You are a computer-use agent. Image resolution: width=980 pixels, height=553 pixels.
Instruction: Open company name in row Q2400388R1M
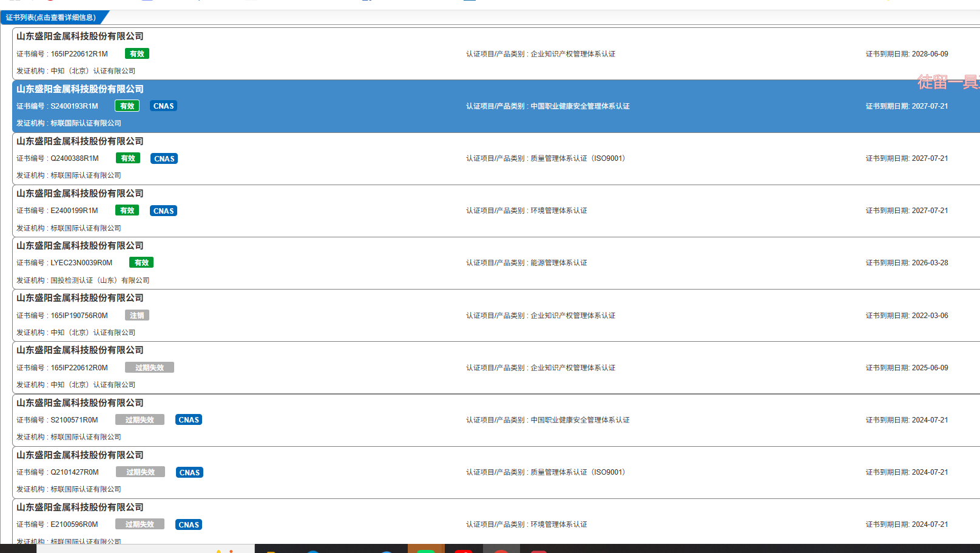80,141
